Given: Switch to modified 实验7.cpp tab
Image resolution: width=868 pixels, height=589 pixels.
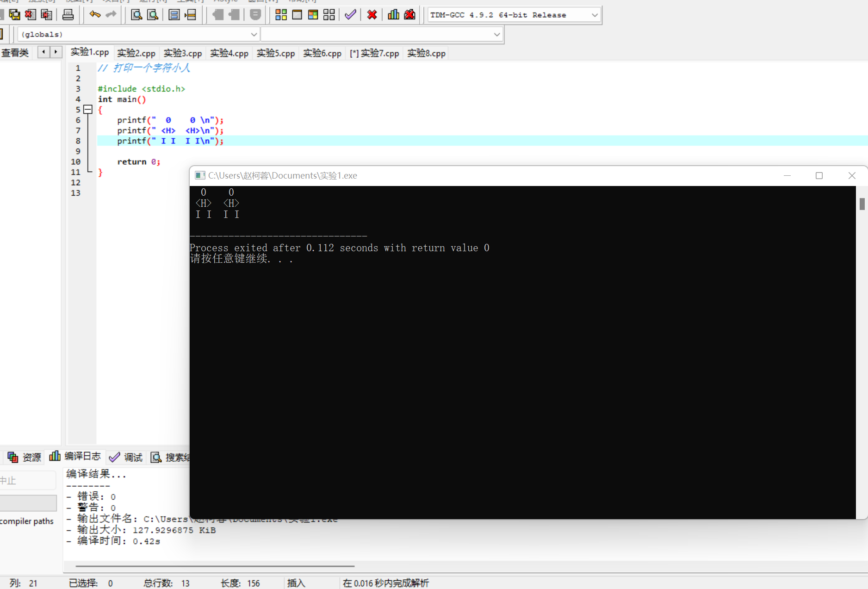Looking at the screenshot, I should tap(374, 53).
